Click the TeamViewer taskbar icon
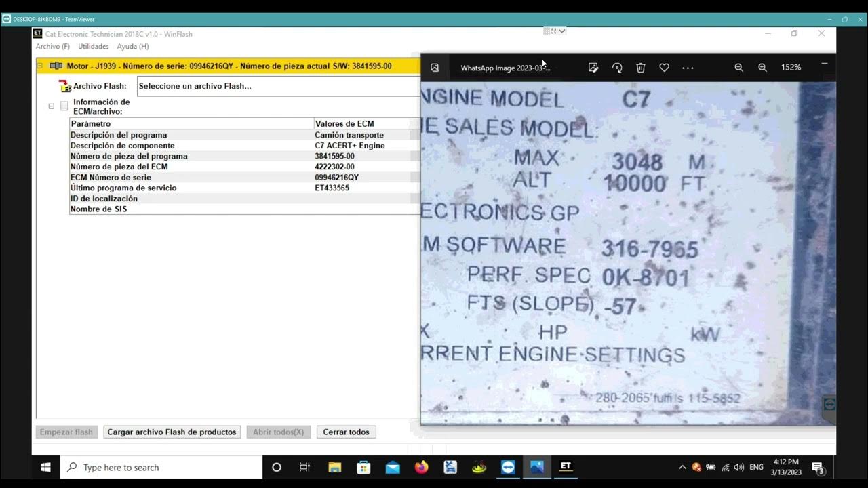868x488 pixels. tap(508, 467)
